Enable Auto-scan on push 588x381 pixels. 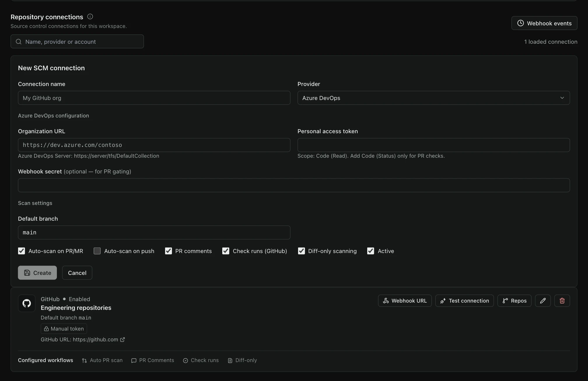point(97,251)
